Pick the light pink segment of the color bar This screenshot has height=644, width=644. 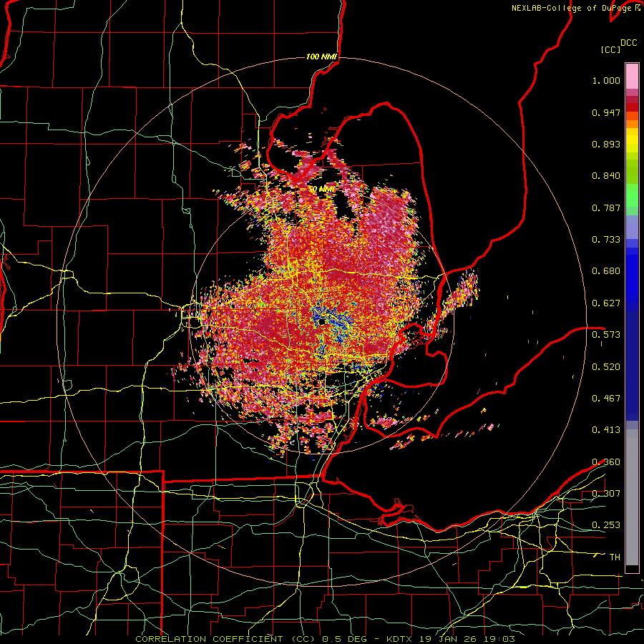click(x=632, y=76)
